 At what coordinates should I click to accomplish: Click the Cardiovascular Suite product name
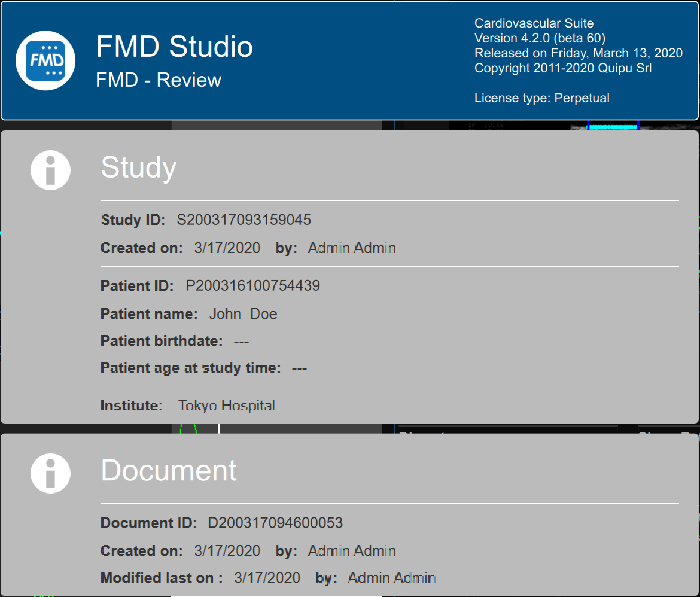[534, 23]
